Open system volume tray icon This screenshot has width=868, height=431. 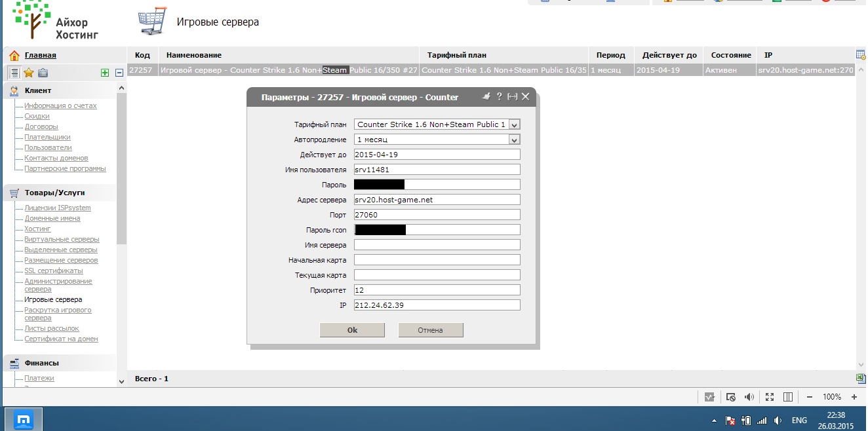[x=778, y=420]
